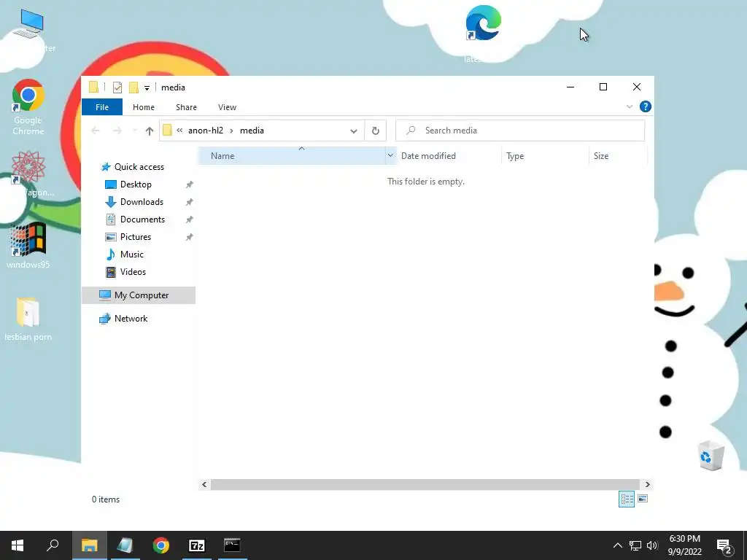
Task: Sort by Date modified column
Action: [449, 156]
